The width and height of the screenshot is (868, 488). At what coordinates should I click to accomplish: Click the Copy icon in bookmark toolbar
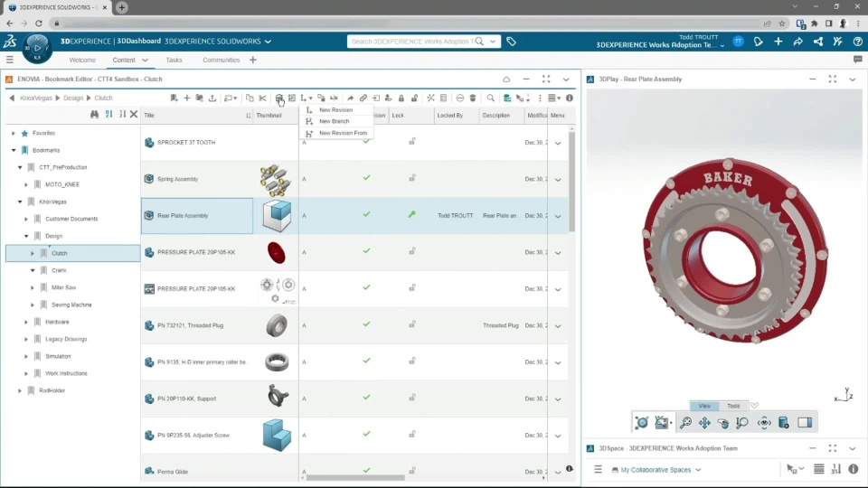[x=250, y=98]
